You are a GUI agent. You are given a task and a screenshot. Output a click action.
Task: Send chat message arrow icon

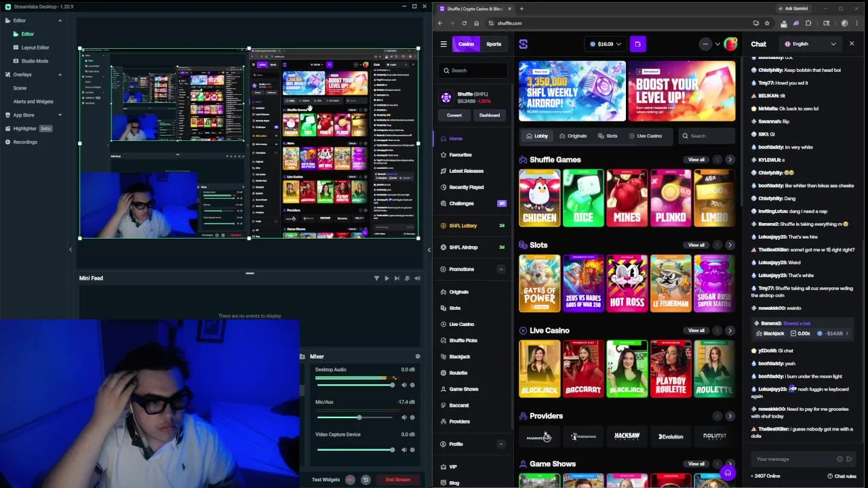pos(849,460)
